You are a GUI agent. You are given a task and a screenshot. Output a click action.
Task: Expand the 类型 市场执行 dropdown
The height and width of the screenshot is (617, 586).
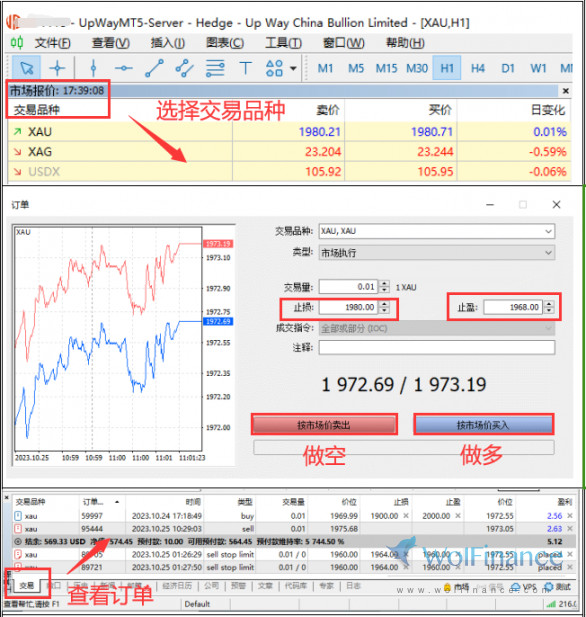pyautogui.click(x=548, y=253)
